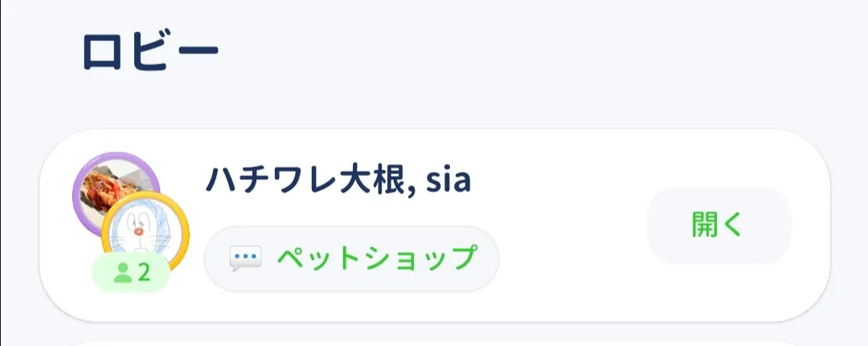Click the cartoon cat face drawing
The image size is (868, 346).
point(143,234)
